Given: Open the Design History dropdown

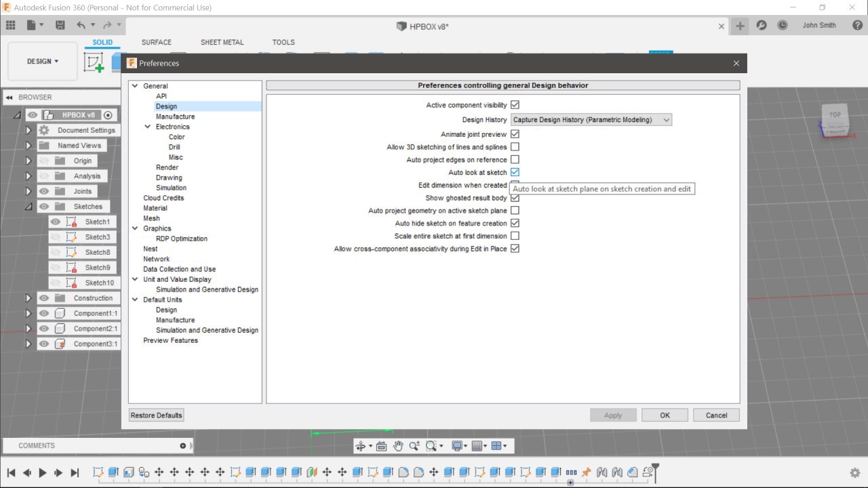Looking at the screenshot, I should pos(591,120).
